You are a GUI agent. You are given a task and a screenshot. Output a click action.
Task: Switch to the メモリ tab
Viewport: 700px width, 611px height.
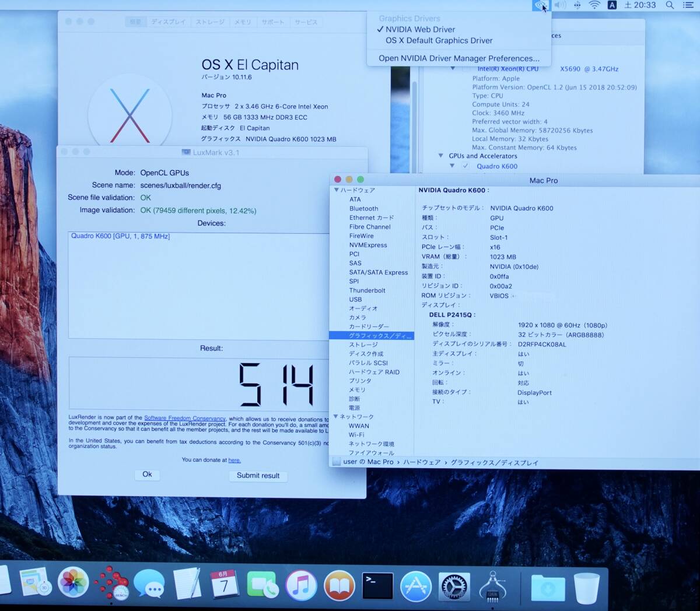tap(243, 22)
